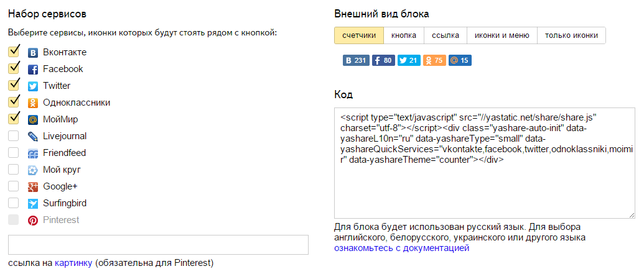
Task: Click the Одноклассники orange icon in list
Action: 33,103
